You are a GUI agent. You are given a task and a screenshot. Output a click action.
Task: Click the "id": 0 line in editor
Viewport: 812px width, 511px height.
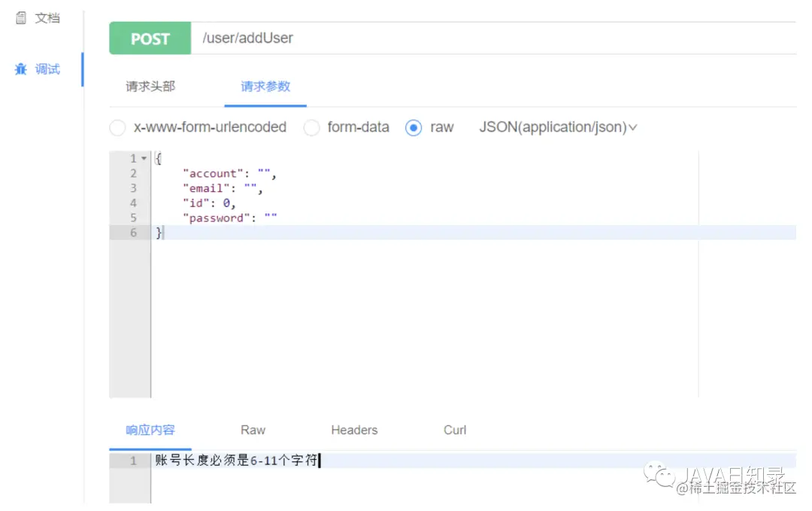point(209,203)
